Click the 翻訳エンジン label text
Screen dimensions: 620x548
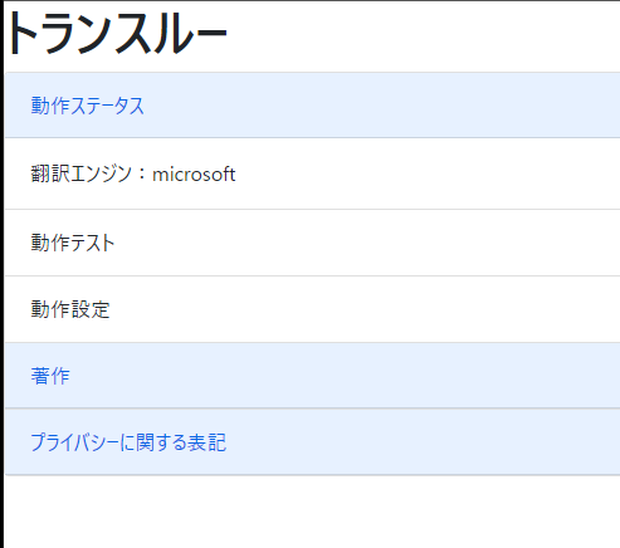81,174
